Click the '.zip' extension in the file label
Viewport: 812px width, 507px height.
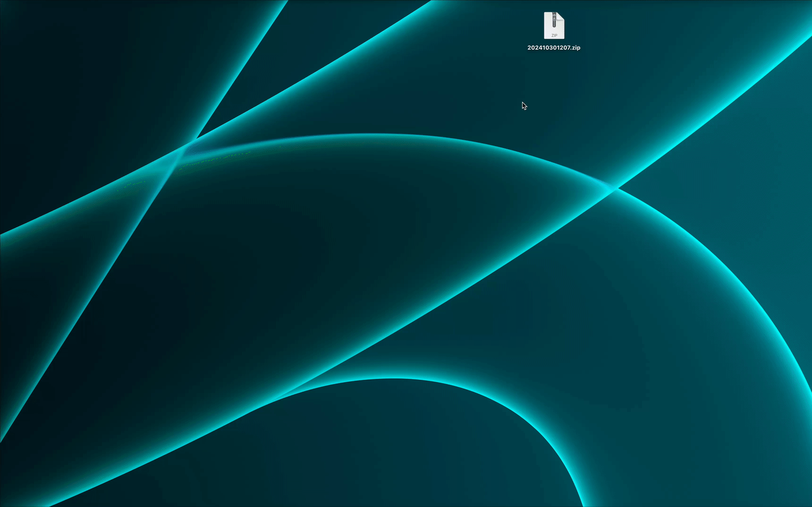click(575, 48)
